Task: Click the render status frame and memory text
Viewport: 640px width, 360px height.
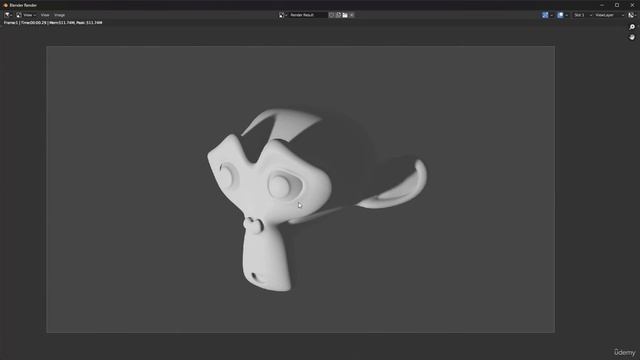Action: click(53, 23)
